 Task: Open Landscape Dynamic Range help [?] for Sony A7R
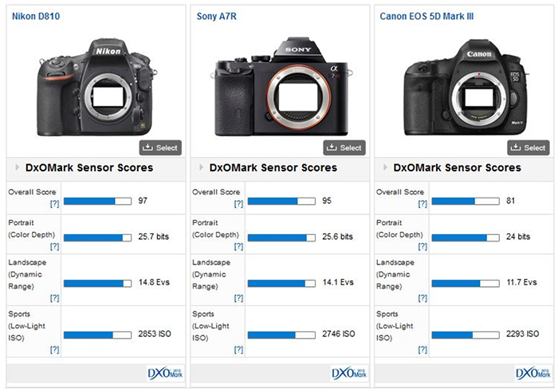click(238, 298)
